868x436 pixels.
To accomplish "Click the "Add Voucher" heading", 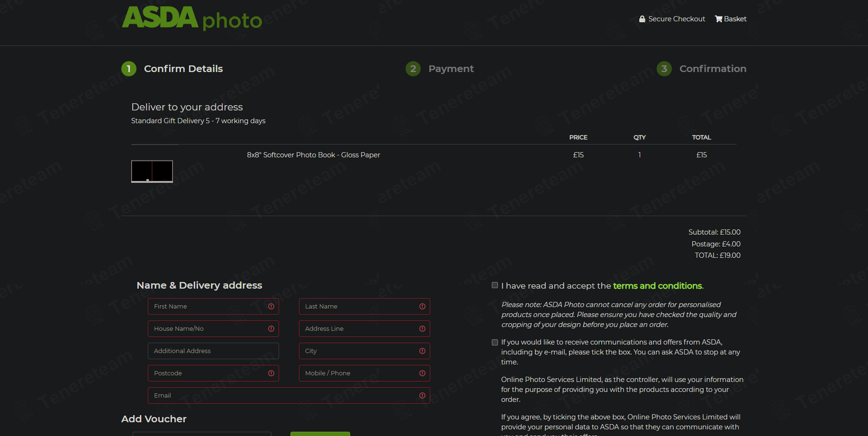I will point(154,419).
